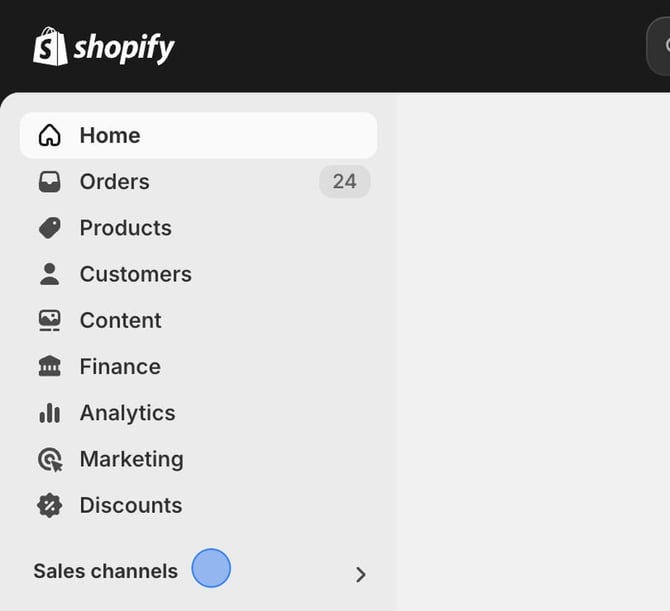Click the Customers person icon
The width and height of the screenshot is (670, 611).
49,274
